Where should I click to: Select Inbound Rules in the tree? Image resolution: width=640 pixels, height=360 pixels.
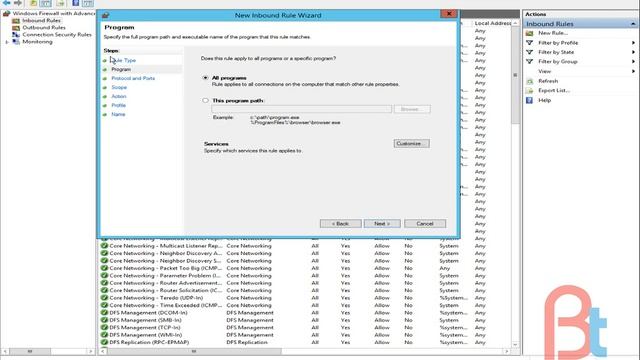[42, 20]
